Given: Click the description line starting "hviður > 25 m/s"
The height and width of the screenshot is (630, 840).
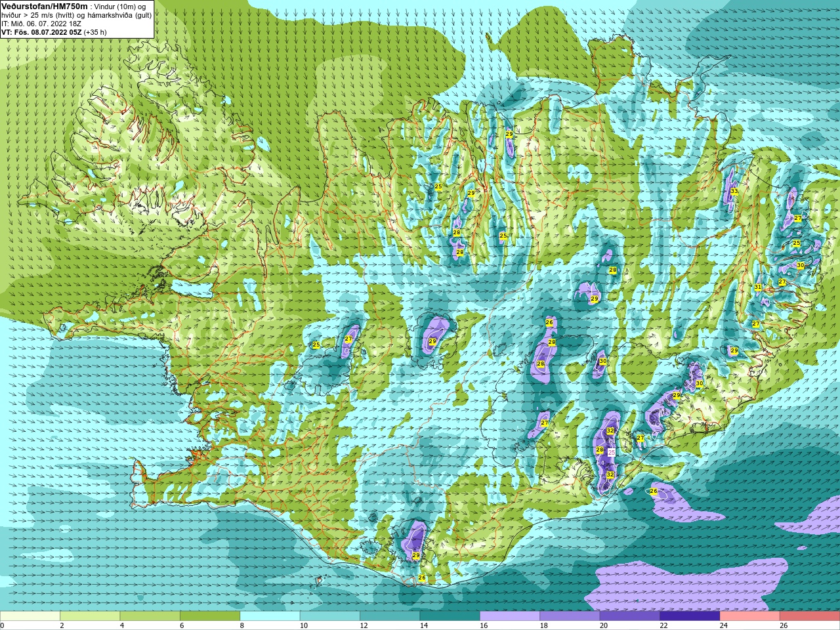Looking at the screenshot, I should pyautogui.click(x=77, y=15).
